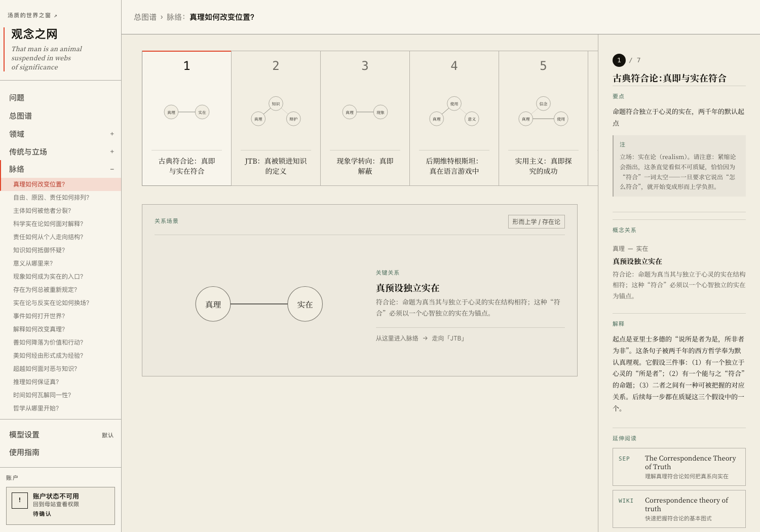
Task: Select step card 3 现象学转向
Action: (x=365, y=118)
